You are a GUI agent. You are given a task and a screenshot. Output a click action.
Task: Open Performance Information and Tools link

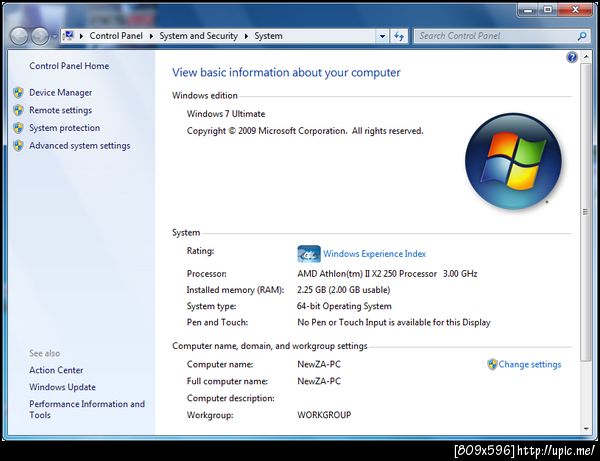[x=87, y=409]
